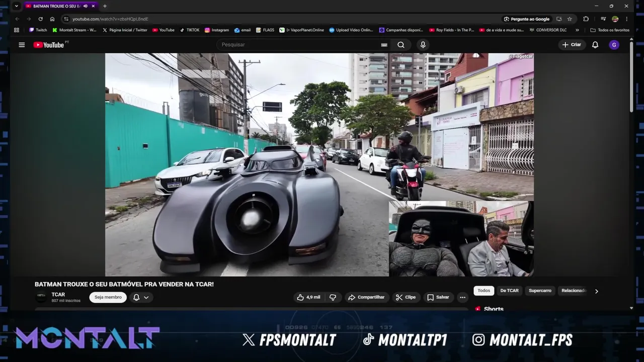644x362 pixels.
Task: Open more actions three-dot menu
Action: pyautogui.click(x=462, y=297)
